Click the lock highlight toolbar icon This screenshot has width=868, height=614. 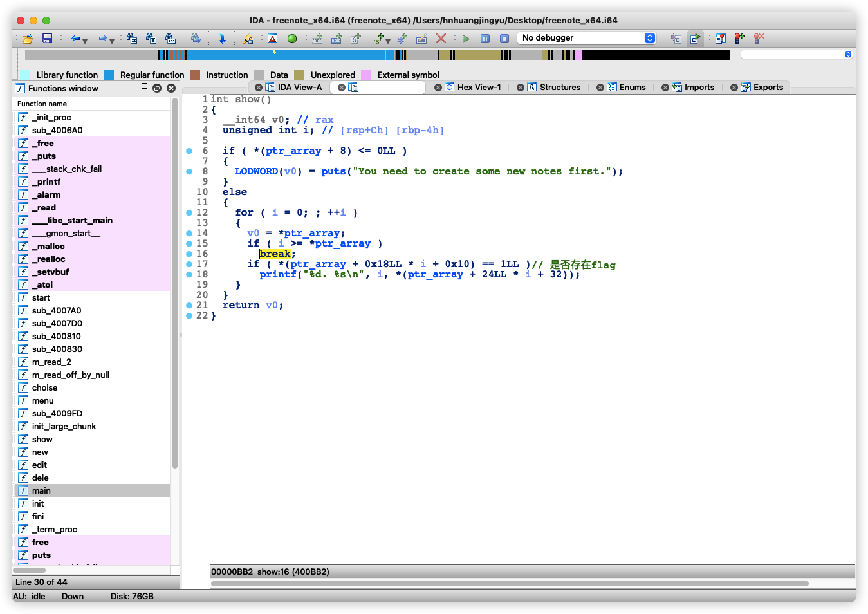(248, 39)
